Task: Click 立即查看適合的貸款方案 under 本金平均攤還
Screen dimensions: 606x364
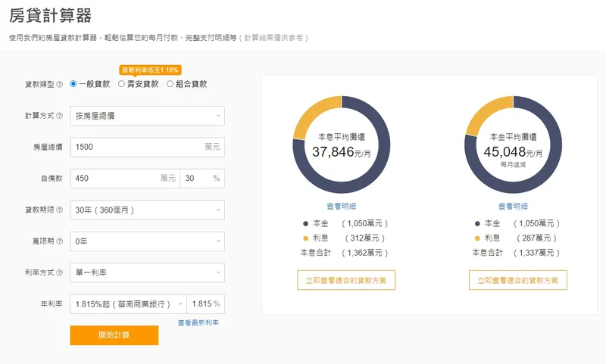Action: click(x=517, y=280)
